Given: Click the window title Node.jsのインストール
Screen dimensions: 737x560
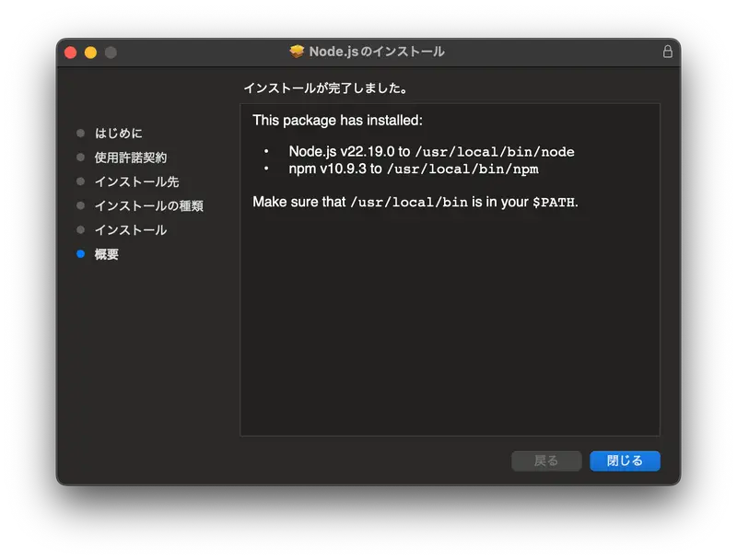Looking at the screenshot, I should pyautogui.click(x=377, y=52).
